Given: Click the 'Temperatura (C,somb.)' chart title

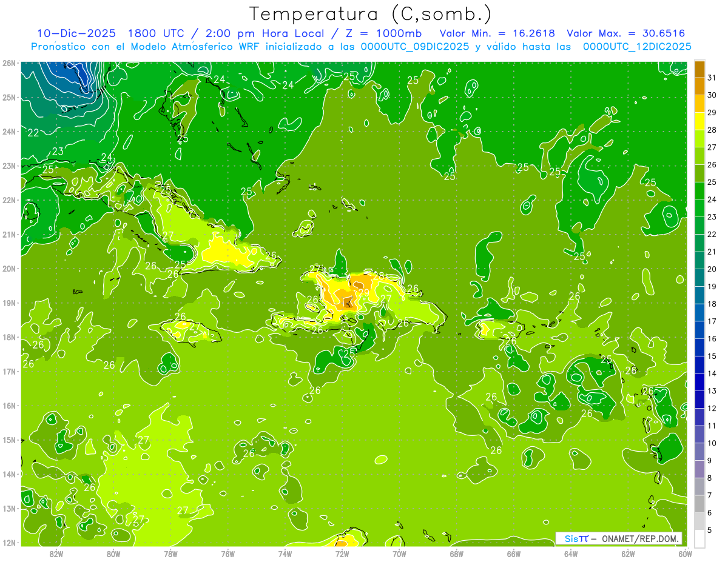Looking at the screenshot, I should 371,15.
